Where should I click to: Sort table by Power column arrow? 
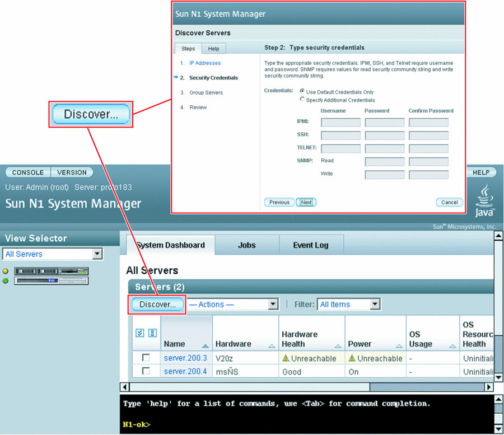click(x=399, y=346)
